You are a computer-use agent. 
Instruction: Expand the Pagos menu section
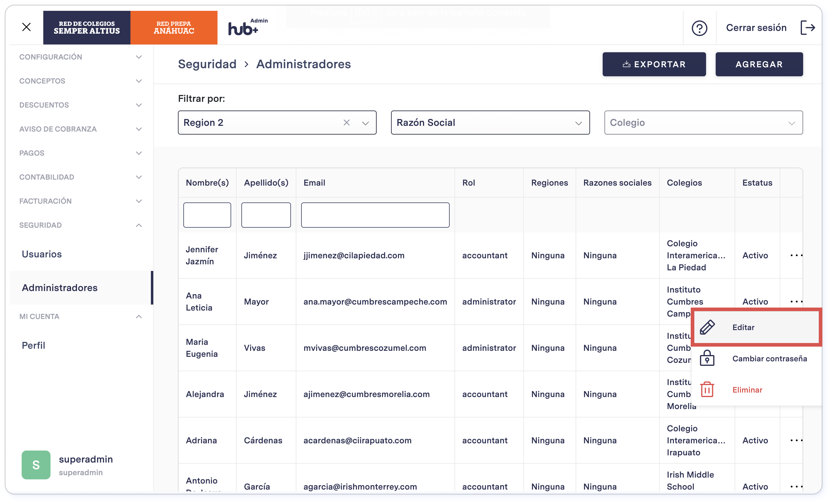coord(81,153)
